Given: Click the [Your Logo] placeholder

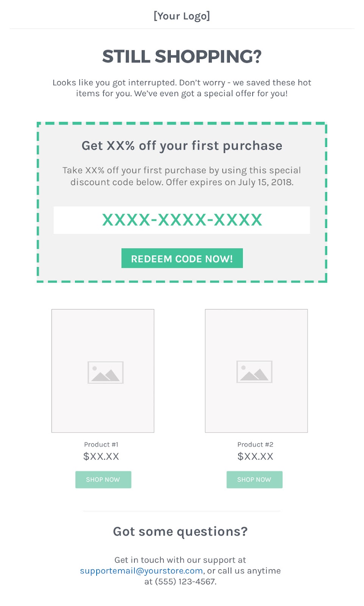Looking at the screenshot, I should click(182, 16).
